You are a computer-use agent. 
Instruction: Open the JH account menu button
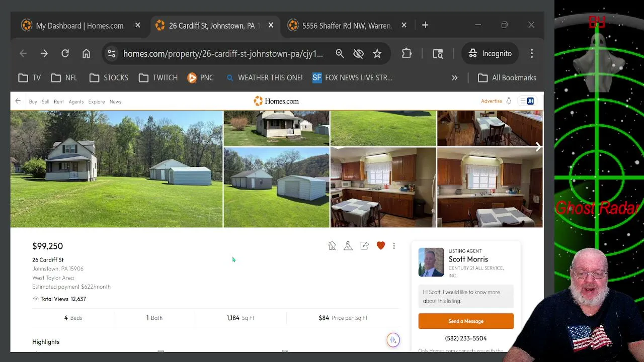click(x=527, y=101)
